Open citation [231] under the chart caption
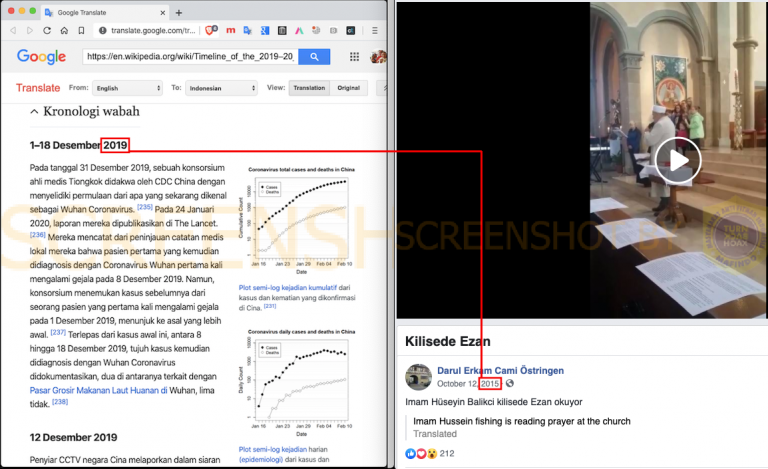 coord(270,306)
